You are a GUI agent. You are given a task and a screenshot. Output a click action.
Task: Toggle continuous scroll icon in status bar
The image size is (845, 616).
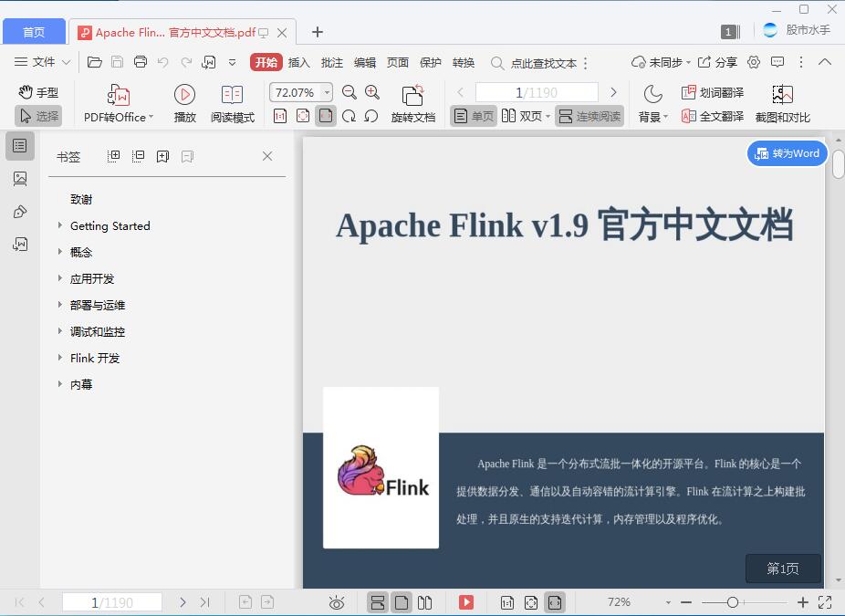378,602
